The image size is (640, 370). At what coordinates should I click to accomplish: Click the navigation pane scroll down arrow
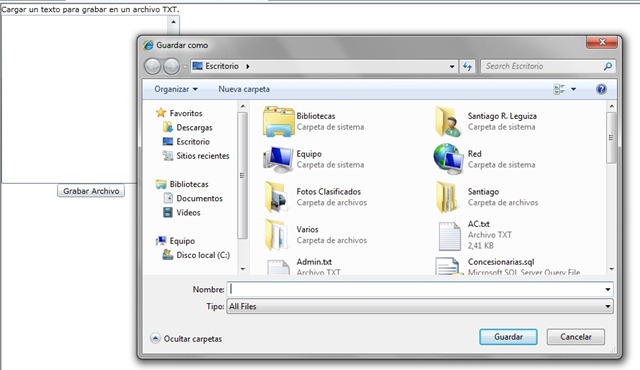click(x=243, y=269)
